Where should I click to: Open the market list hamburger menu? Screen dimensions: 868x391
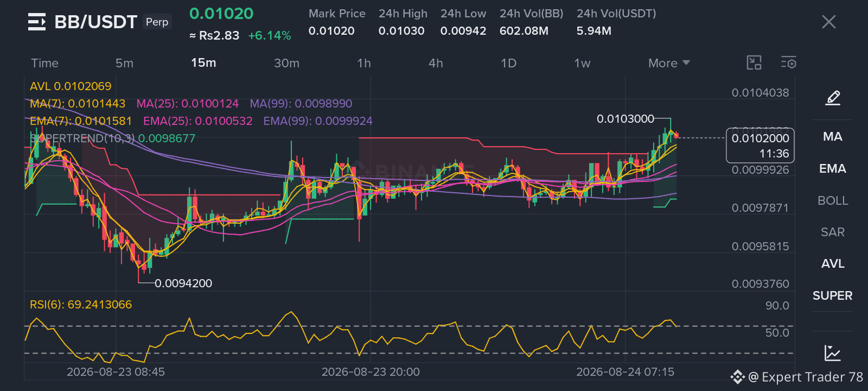pyautogui.click(x=37, y=22)
